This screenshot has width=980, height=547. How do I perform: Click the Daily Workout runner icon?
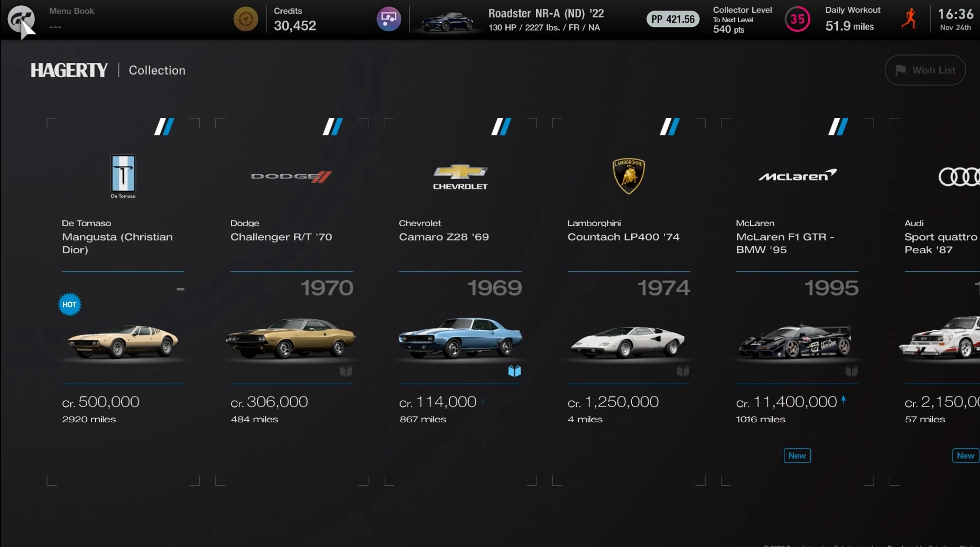(x=910, y=19)
